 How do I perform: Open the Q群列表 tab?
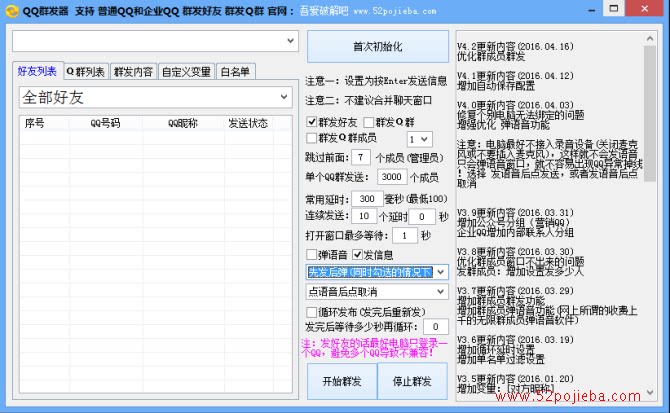(85, 72)
